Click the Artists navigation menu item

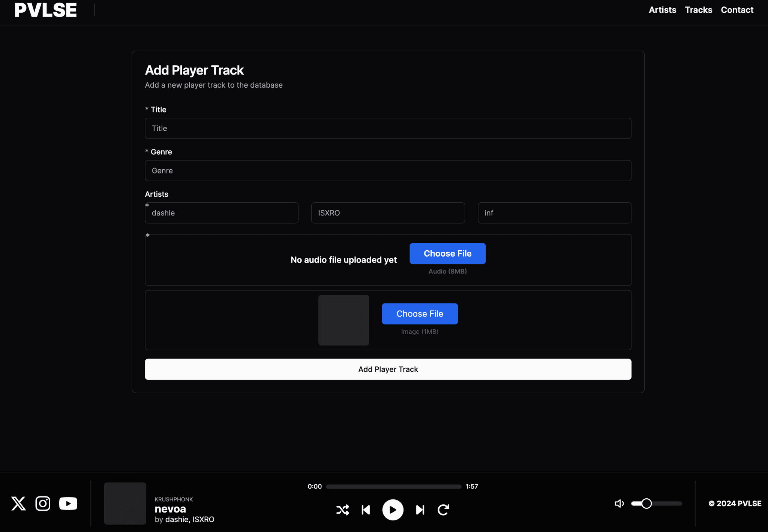coord(662,10)
